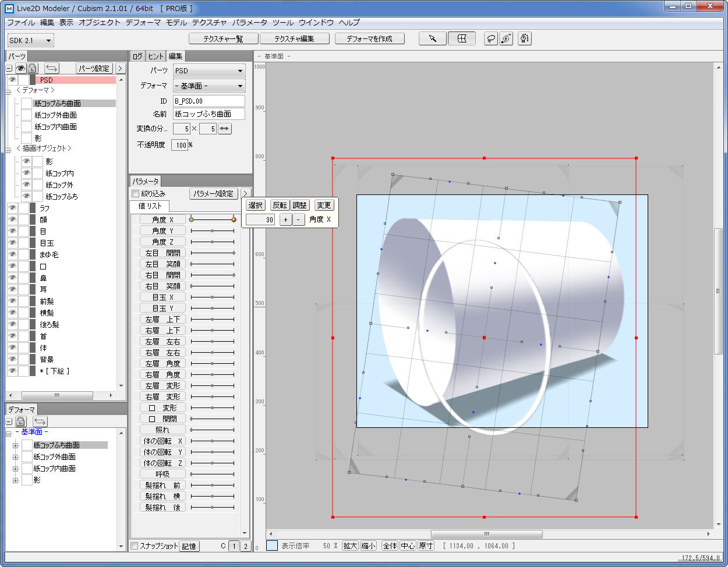Click the lock icon in Parts panel

pyautogui.click(x=33, y=68)
